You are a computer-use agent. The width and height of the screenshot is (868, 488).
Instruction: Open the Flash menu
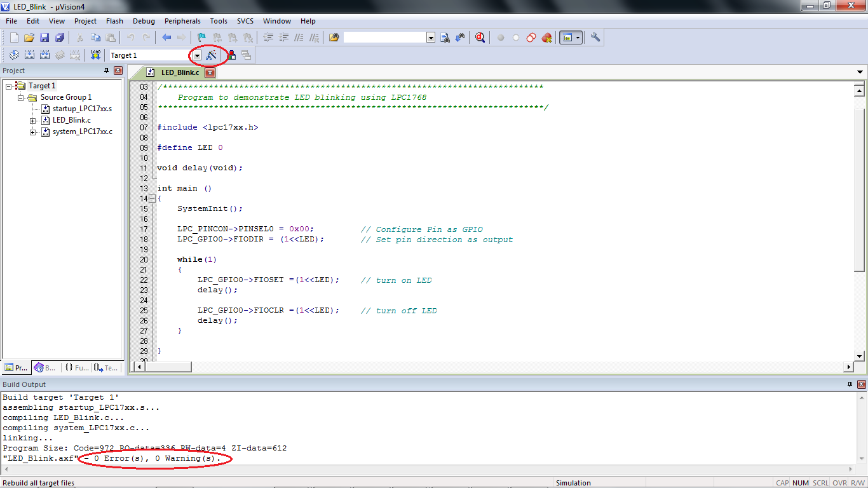[114, 21]
